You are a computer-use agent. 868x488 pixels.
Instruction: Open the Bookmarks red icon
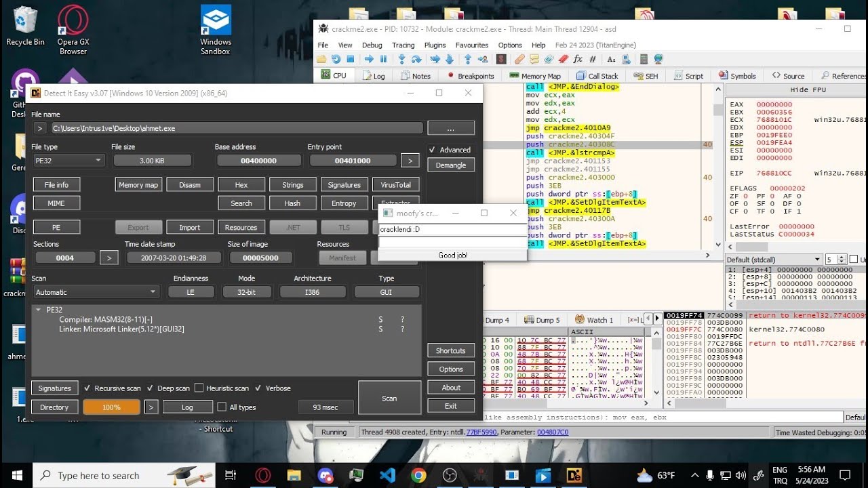[x=564, y=59]
